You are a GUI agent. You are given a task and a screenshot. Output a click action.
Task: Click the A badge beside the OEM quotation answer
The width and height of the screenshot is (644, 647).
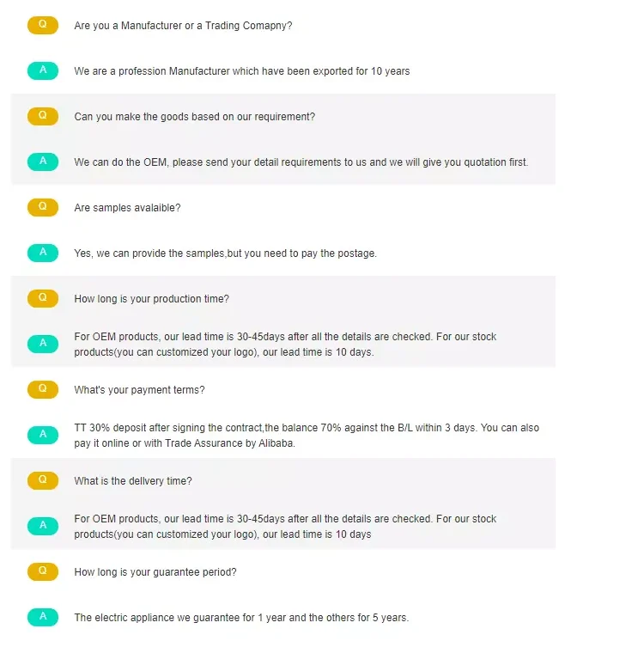click(x=43, y=162)
